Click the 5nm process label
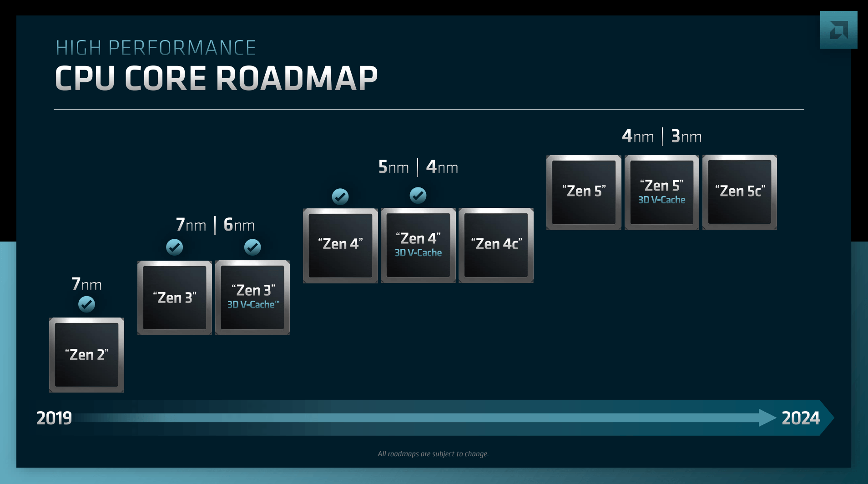Screen dimensions: 868x484 click(x=394, y=167)
